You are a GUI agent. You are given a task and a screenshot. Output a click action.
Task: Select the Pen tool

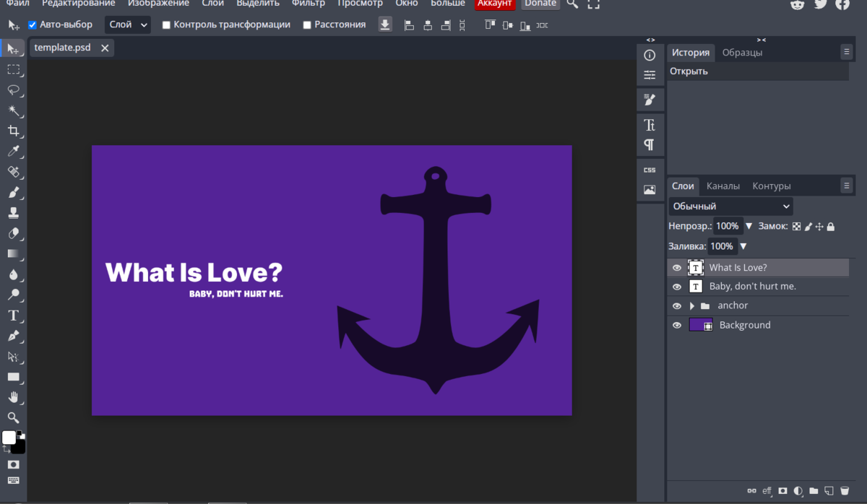[13, 336]
